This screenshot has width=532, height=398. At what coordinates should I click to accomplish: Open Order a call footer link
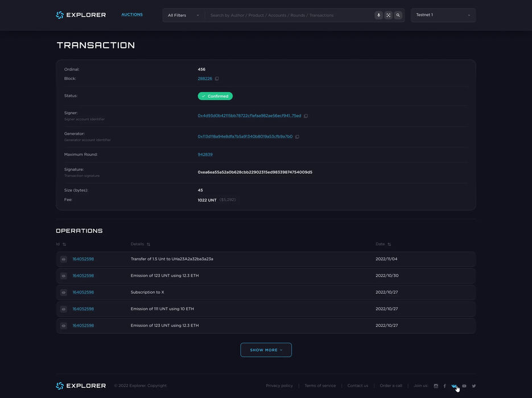coord(391,386)
